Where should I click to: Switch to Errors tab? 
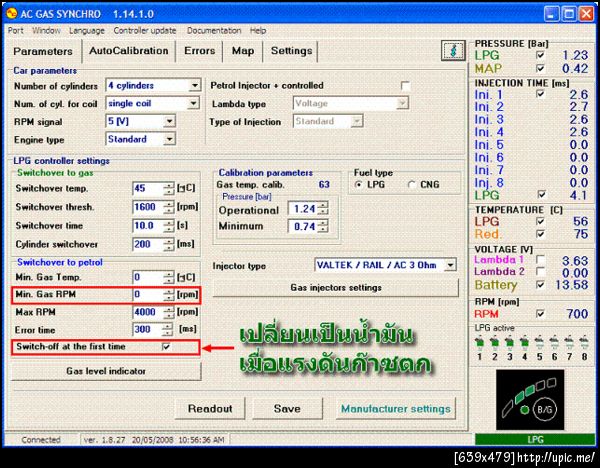[199, 51]
